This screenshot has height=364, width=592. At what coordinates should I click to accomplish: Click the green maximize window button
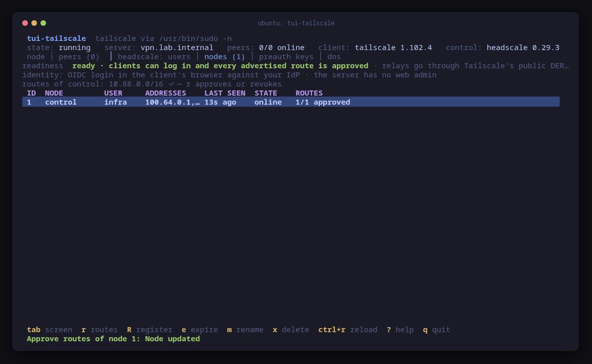(44, 23)
